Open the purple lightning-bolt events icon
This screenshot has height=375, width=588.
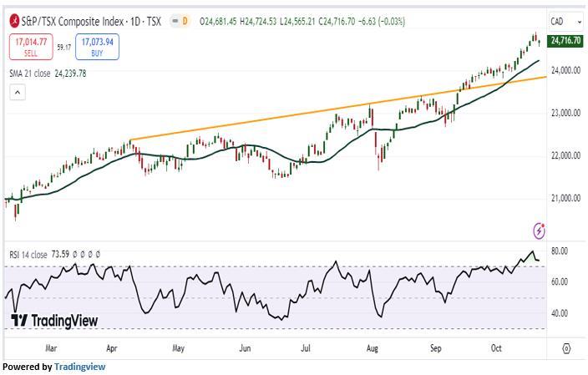point(539,230)
